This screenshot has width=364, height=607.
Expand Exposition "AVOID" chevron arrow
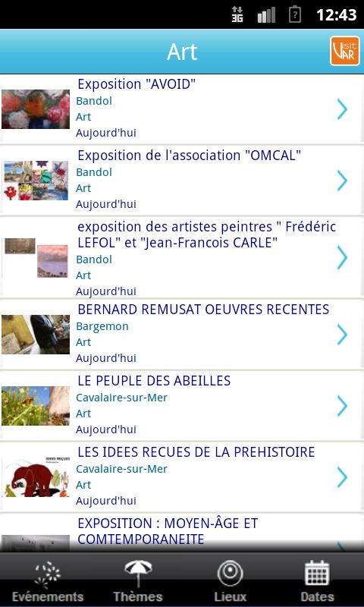point(342,109)
